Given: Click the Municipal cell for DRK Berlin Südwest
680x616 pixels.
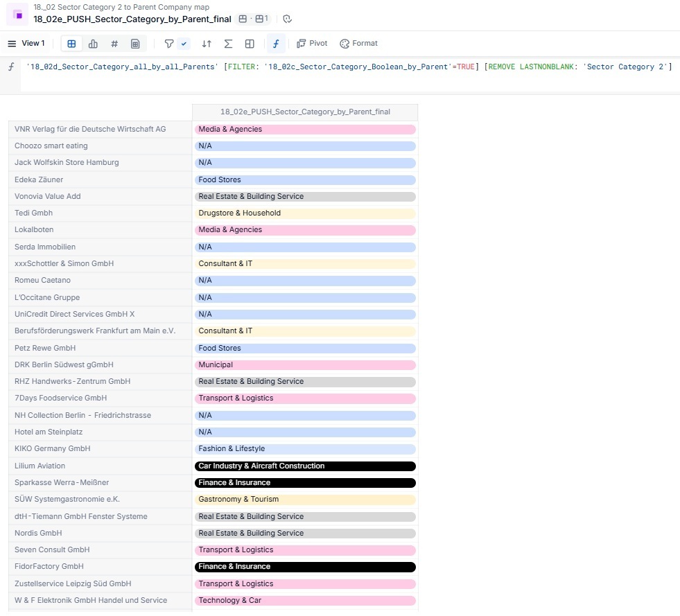Looking at the screenshot, I should coord(305,365).
